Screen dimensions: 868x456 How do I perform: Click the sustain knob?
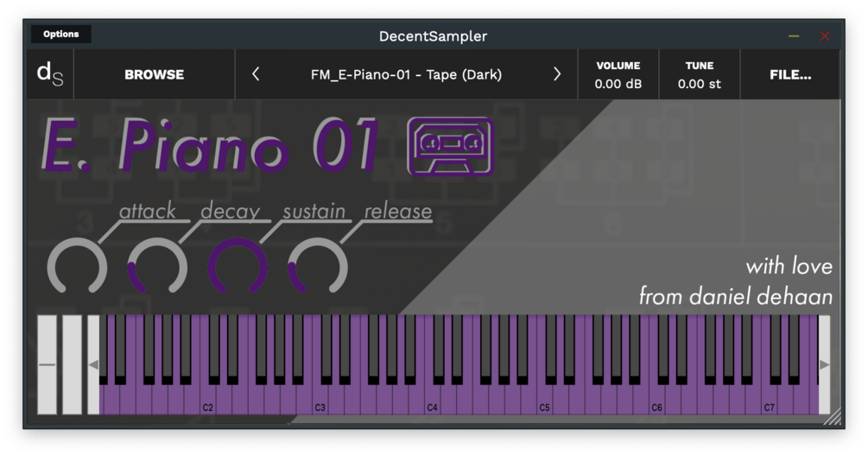[x=238, y=266]
